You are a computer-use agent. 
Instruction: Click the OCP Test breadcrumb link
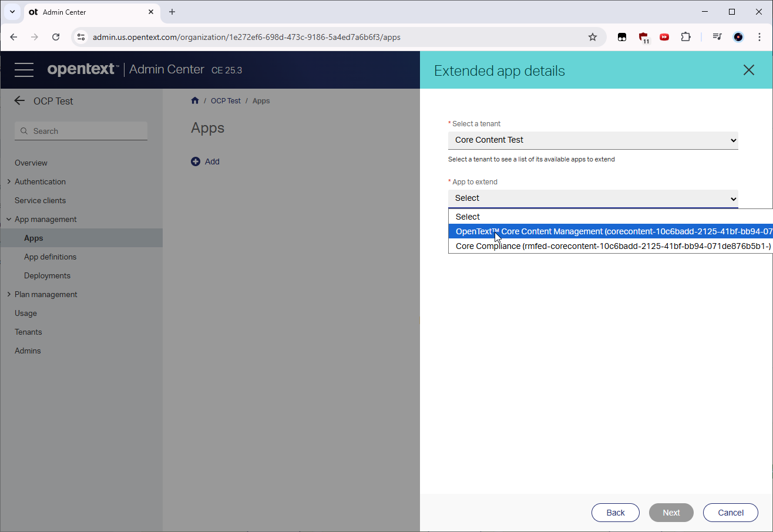(x=226, y=100)
